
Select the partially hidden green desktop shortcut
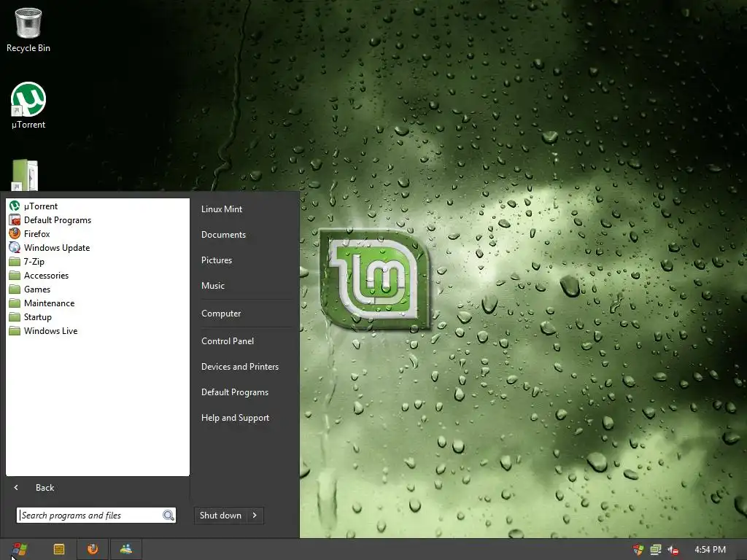[x=25, y=175]
